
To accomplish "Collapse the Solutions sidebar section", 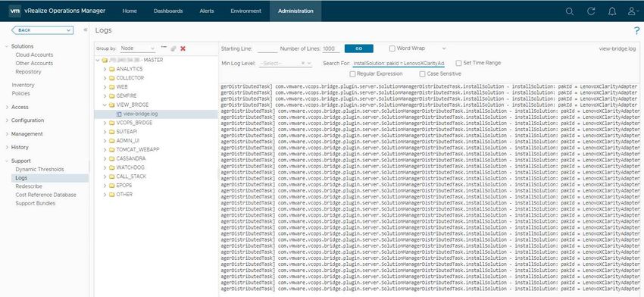I will (7, 46).
